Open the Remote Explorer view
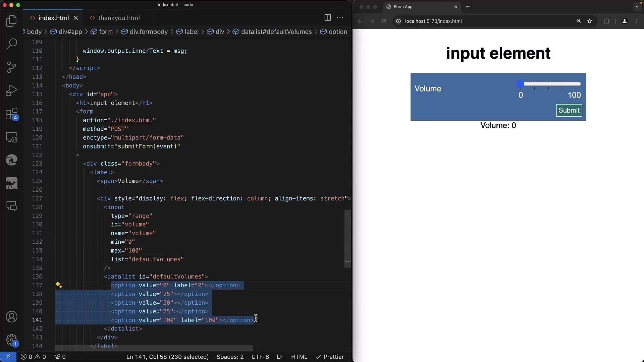 point(11,137)
